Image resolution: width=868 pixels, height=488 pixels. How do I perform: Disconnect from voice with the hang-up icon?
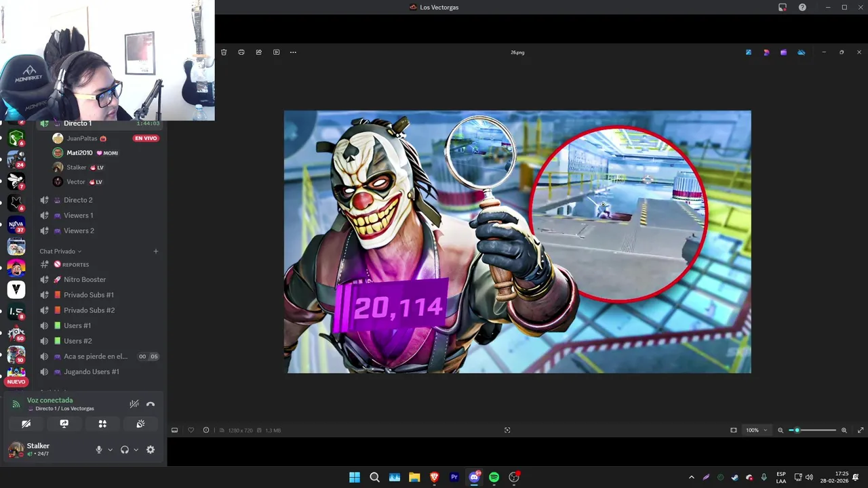click(151, 404)
